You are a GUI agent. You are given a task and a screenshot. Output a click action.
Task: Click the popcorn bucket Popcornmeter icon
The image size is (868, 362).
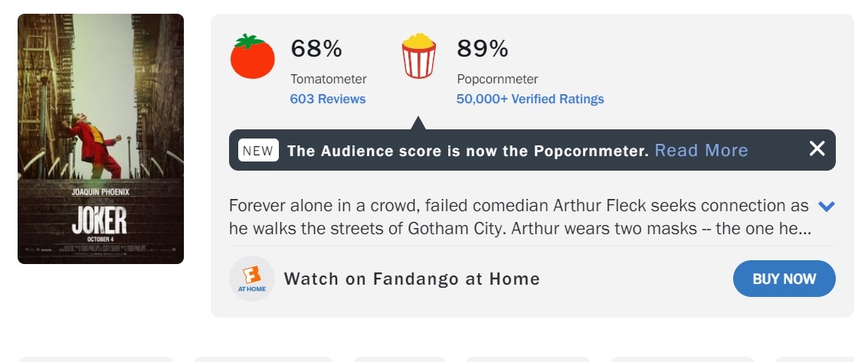418,56
